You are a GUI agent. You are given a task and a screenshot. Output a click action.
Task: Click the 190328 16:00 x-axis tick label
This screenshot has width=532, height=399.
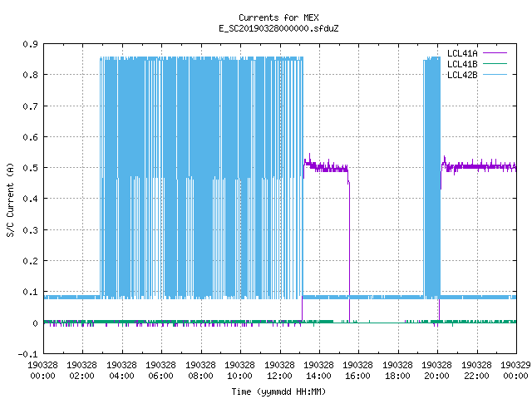[x=358, y=371]
